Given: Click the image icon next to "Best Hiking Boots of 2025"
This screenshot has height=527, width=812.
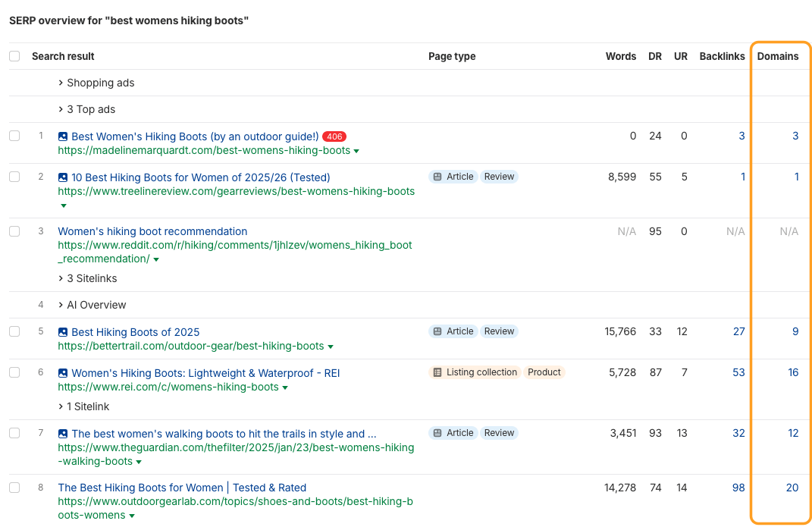Looking at the screenshot, I should tap(62, 332).
